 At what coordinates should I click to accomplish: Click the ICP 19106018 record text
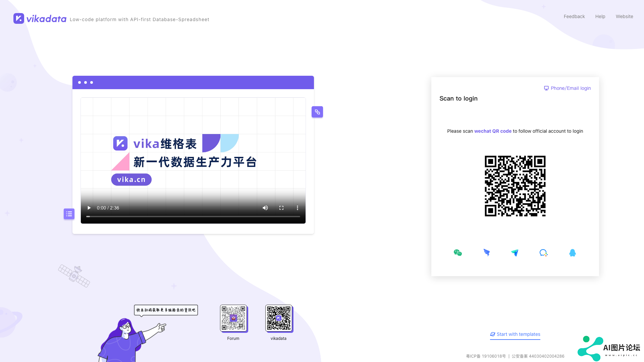point(486,356)
